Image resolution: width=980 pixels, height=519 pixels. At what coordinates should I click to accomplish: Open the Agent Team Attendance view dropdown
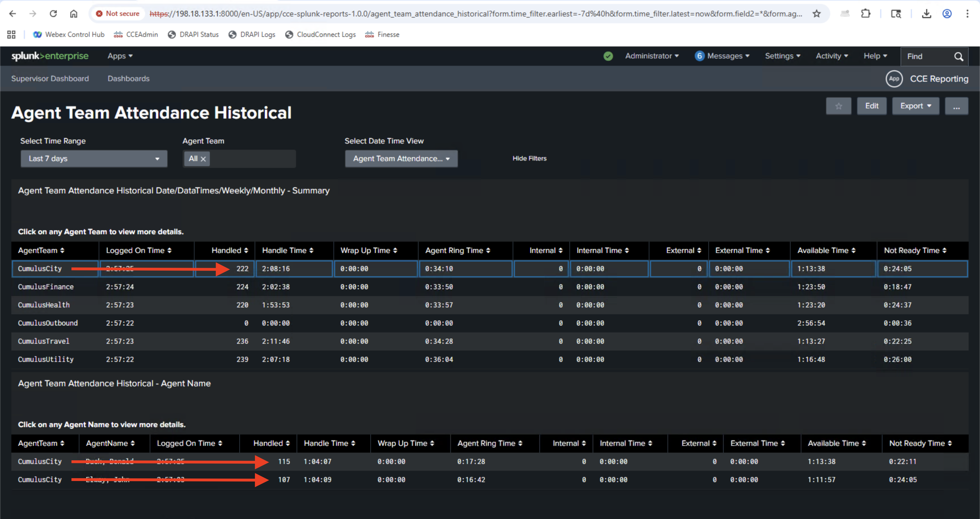401,158
